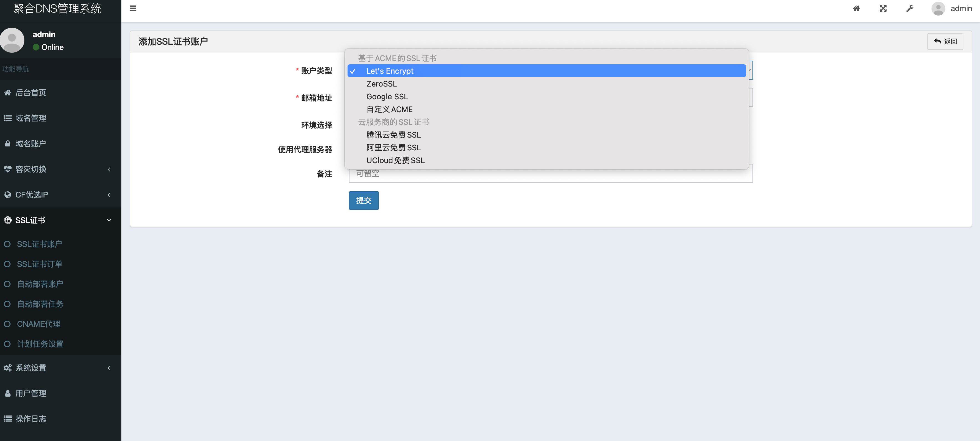Choose ZeroSSL account type option
The height and width of the screenshot is (441, 980).
[546, 84]
